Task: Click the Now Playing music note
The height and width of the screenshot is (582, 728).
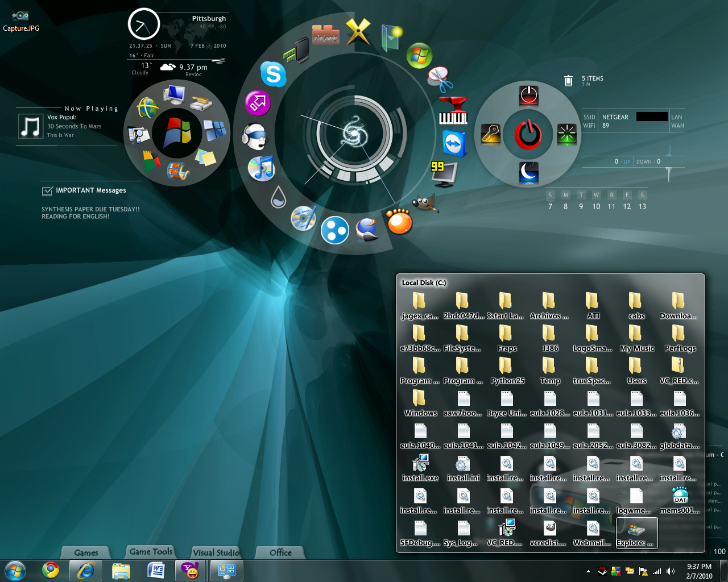Action: pyautogui.click(x=30, y=126)
